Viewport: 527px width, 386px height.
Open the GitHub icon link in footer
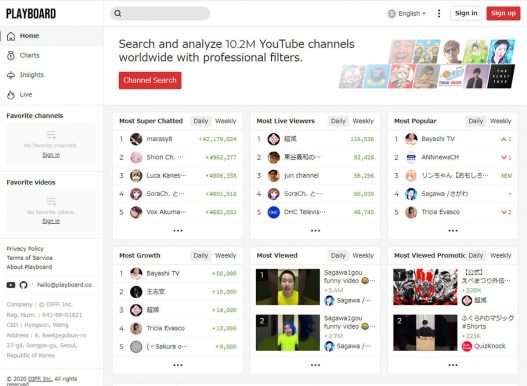(x=23, y=285)
